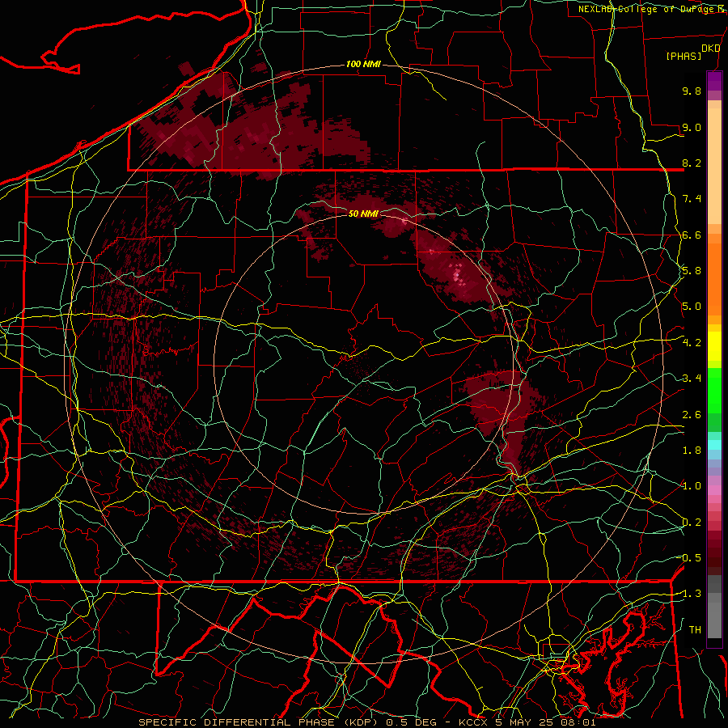Click the 3.4 value on the color scale
The width and height of the screenshot is (728, 728).
tap(692, 379)
